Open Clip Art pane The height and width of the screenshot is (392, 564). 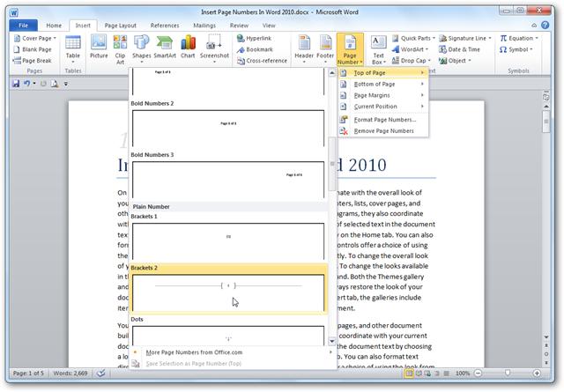tap(120, 49)
